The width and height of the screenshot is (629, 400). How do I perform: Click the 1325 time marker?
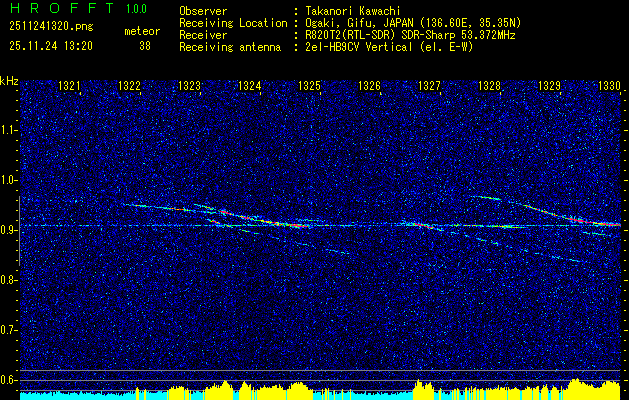[309, 85]
